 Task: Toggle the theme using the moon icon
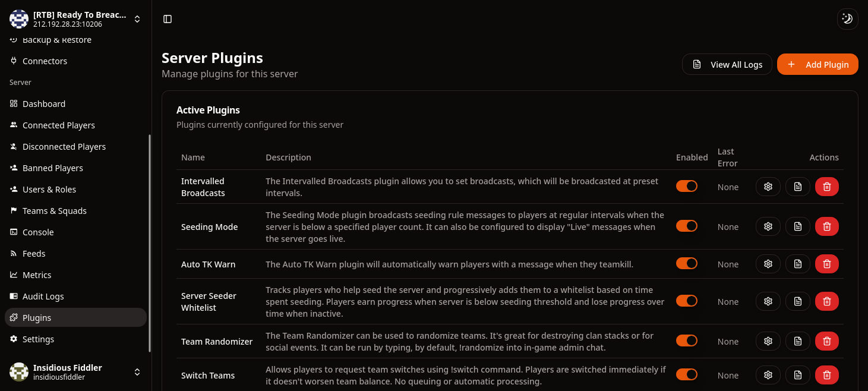pyautogui.click(x=847, y=18)
